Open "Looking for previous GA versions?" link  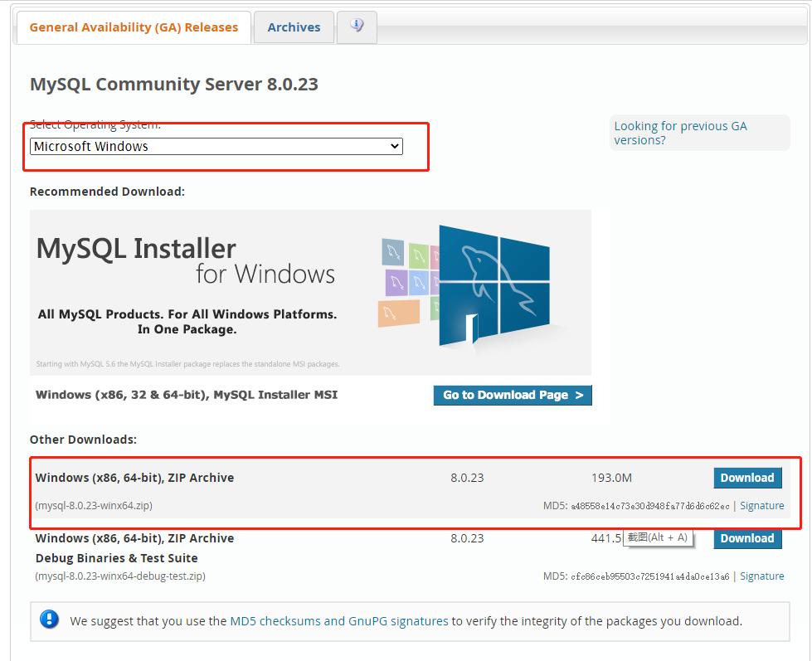point(680,133)
